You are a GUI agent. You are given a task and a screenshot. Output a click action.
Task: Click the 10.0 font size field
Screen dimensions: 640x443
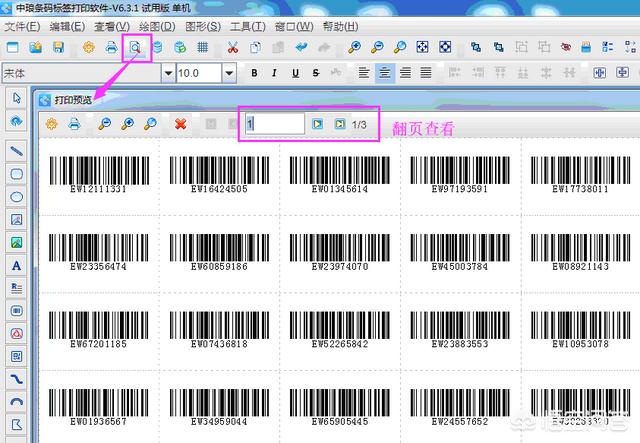(x=199, y=73)
